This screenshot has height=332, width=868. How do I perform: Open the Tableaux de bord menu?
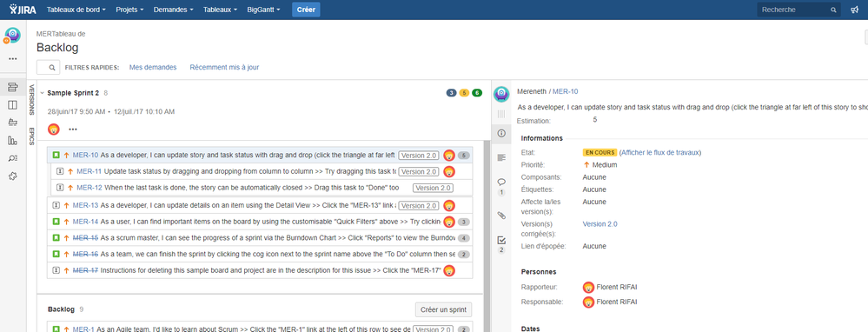76,10
